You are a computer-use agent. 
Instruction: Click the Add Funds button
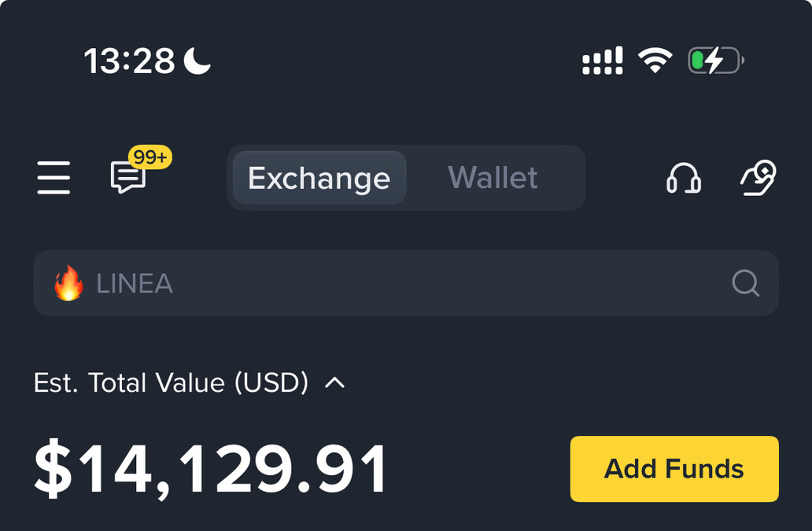coord(674,469)
